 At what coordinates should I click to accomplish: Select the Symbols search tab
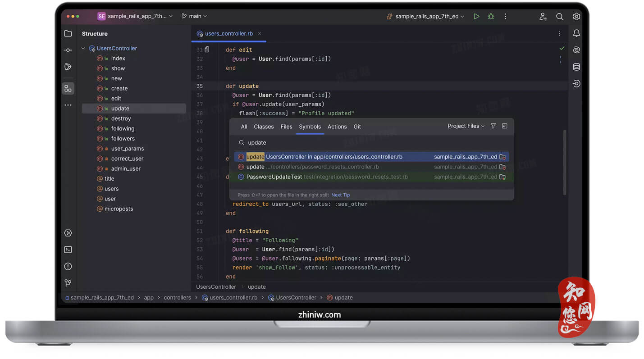(310, 127)
